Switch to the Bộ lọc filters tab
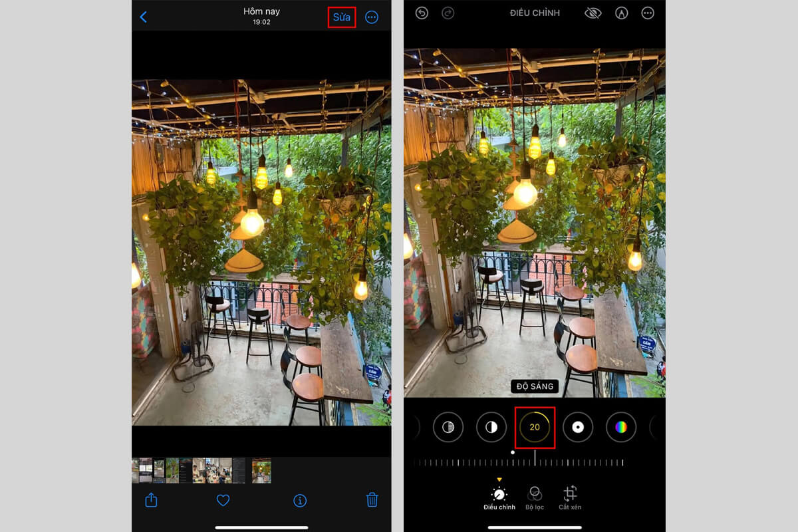Viewport: 798px width, 532px height. pos(535,498)
